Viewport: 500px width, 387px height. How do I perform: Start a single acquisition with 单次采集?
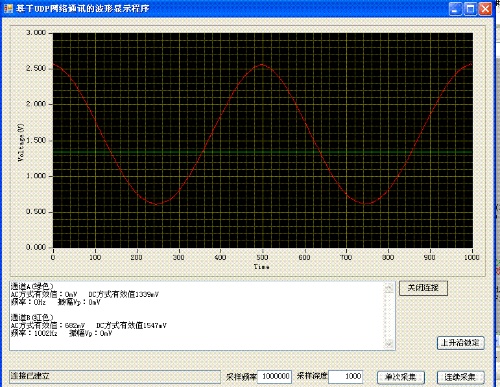[x=401, y=377]
